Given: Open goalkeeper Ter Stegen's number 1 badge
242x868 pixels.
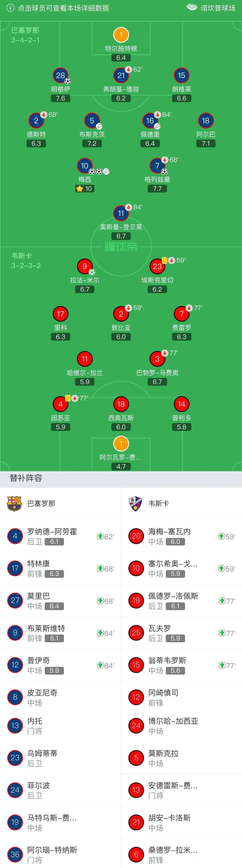Looking at the screenshot, I should [x=121, y=35].
